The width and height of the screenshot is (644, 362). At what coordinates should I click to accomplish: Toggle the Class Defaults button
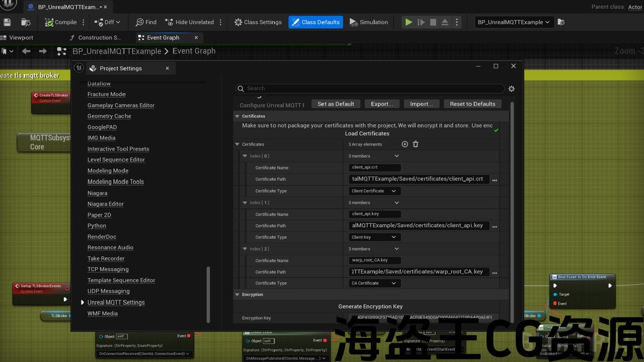(315, 22)
